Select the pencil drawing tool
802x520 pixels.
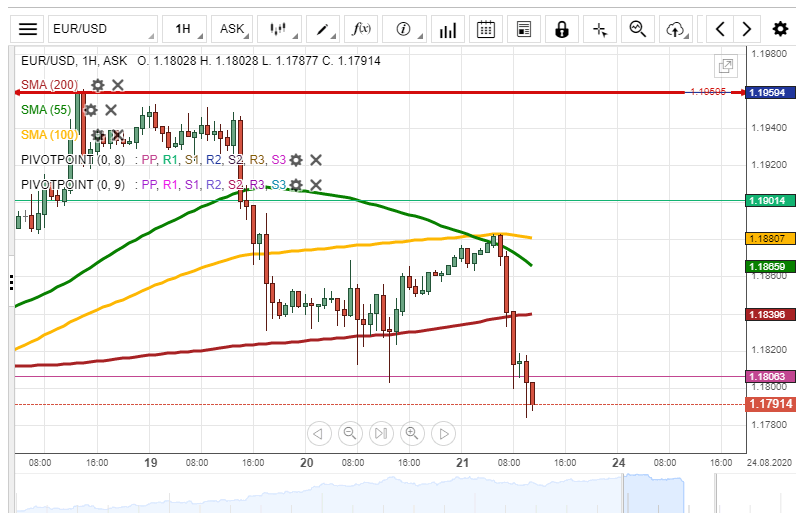tap(322, 29)
